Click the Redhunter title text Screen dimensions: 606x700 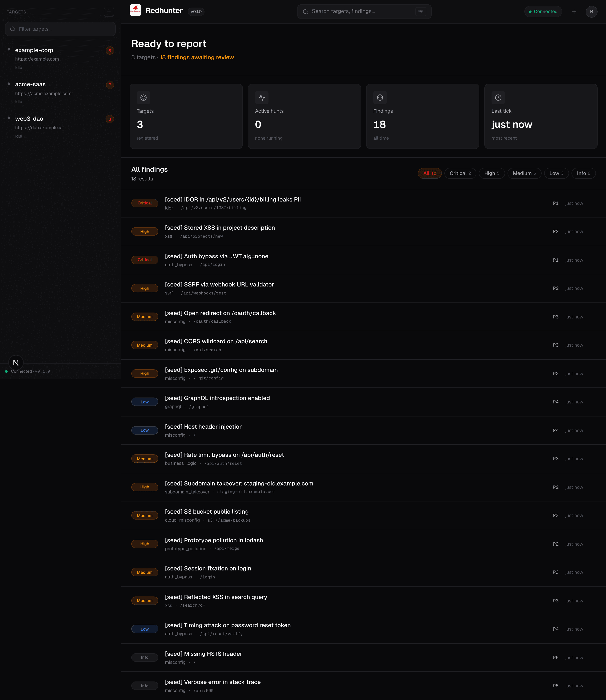click(164, 11)
